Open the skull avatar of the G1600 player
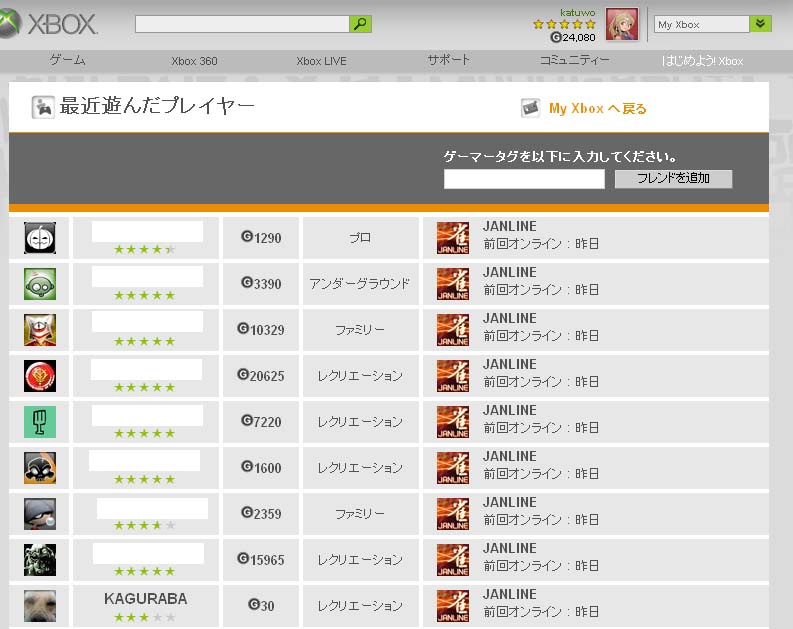Screen dimensions: 793x629 tap(40, 468)
